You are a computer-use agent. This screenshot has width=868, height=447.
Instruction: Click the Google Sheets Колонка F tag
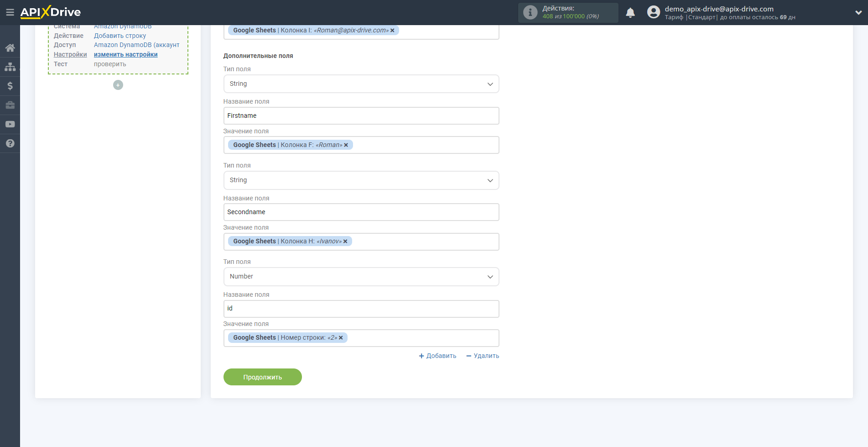tap(291, 145)
